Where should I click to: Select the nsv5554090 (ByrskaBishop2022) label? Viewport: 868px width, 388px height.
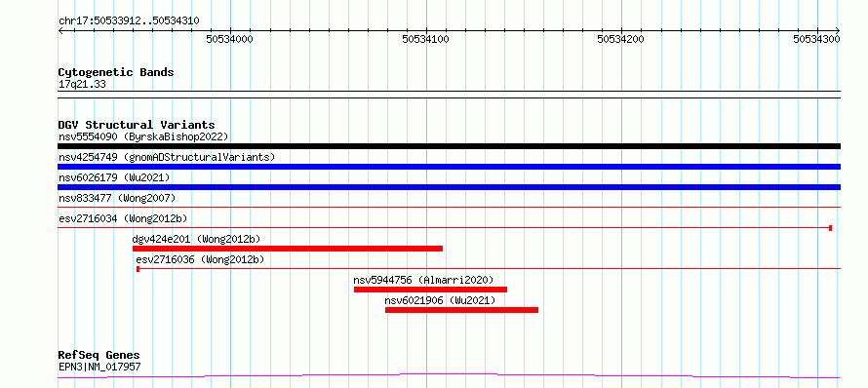(143, 136)
